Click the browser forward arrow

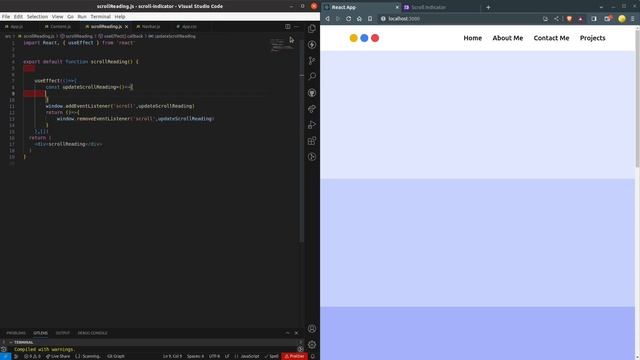(338, 19)
